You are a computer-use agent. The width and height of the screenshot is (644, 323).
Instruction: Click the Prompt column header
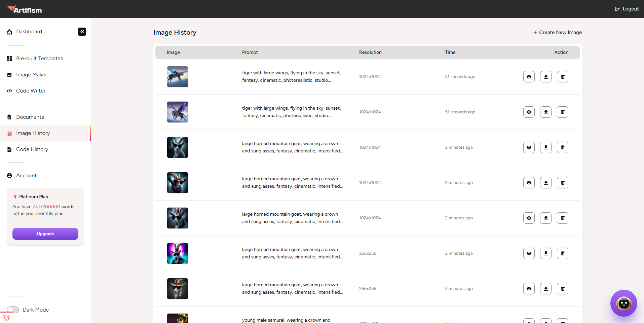pyautogui.click(x=250, y=52)
